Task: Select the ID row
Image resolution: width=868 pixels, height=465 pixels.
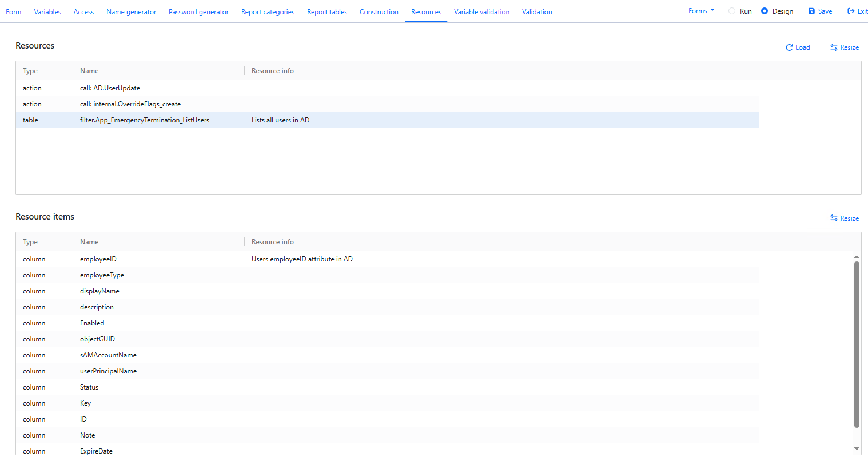Action: click(x=388, y=419)
